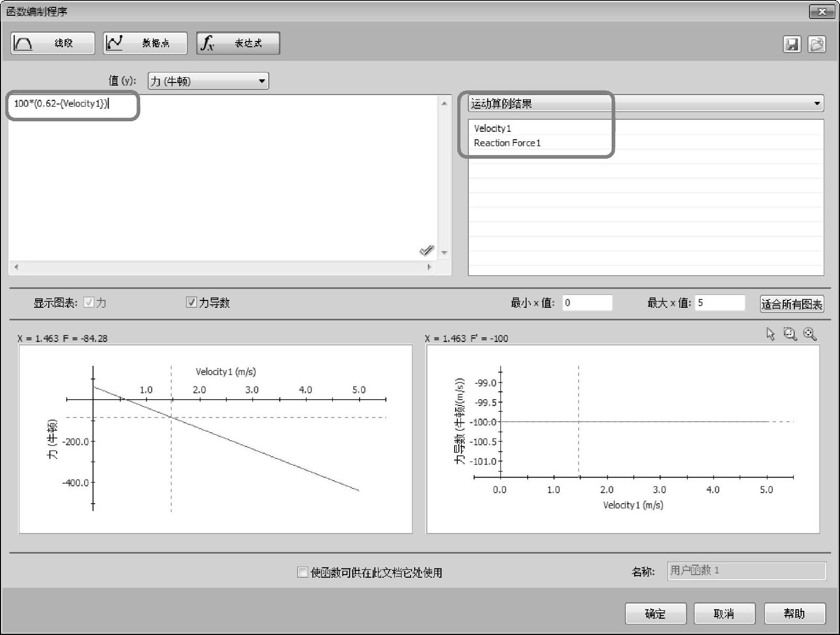Click the 最大 x 值 input field
The width and height of the screenshot is (840, 635).
pos(720,303)
